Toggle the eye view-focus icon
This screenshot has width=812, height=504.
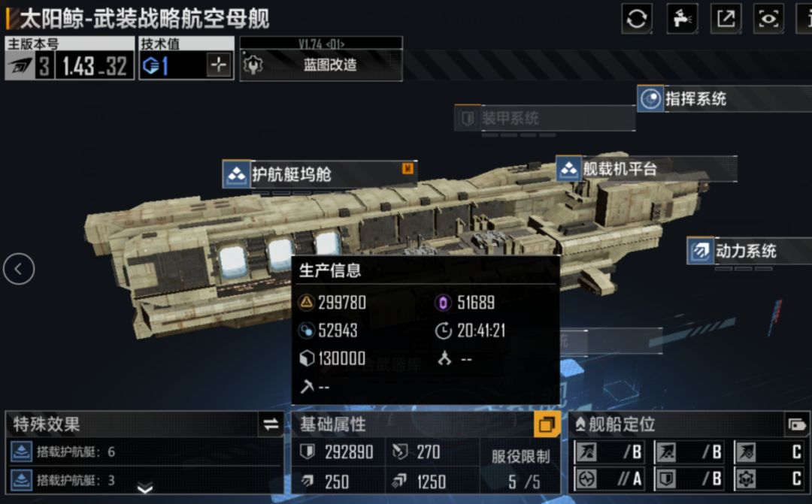pos(768,19)
